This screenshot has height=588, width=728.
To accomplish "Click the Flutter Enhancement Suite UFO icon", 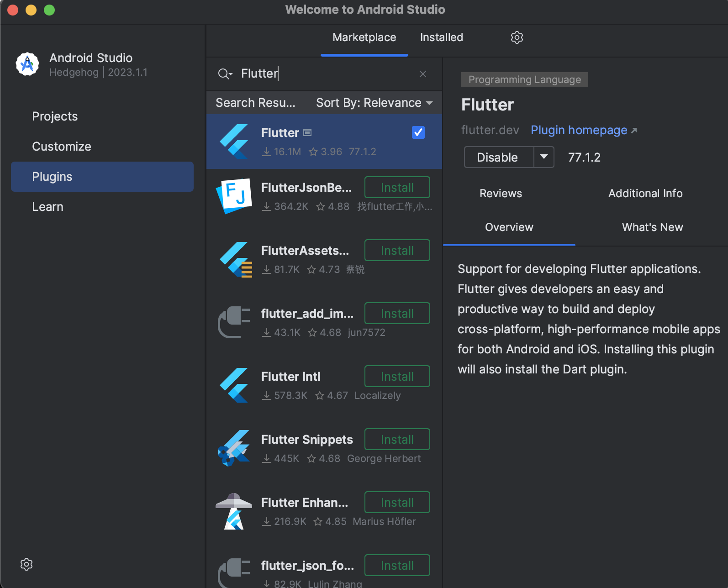I will click(x=234, y=511).
